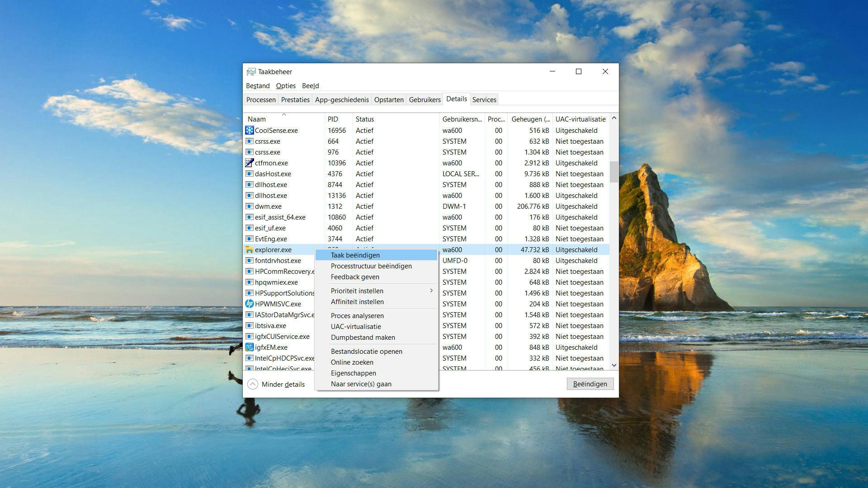Image resolution: width=868 pixels, height=488 pixels.
Task: Click the vertical scrollbar thumb
Action: (x=614, y=172)
